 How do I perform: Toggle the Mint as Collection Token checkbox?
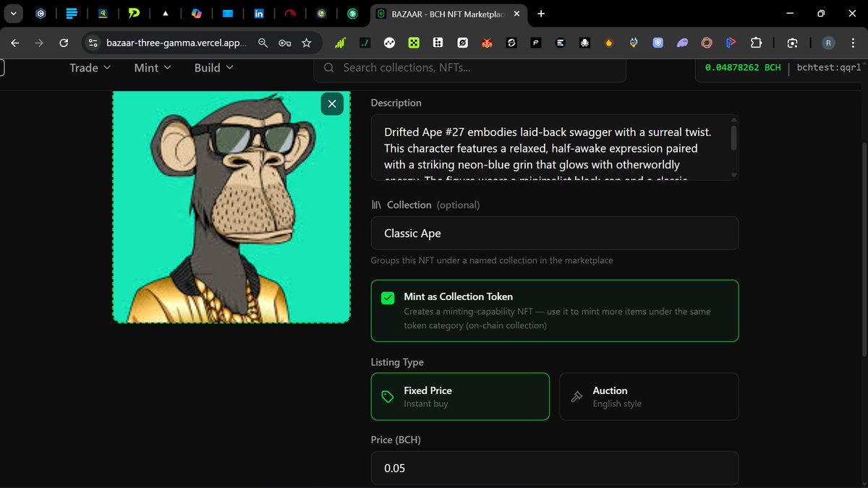coord(388,298)
